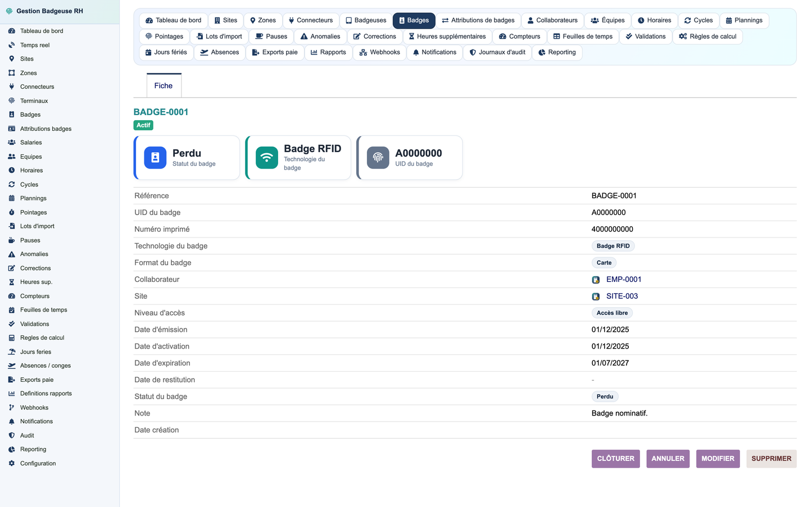Switch to the Fiche tab
This screenshot has height=507, width=812.
coord(164,85)
